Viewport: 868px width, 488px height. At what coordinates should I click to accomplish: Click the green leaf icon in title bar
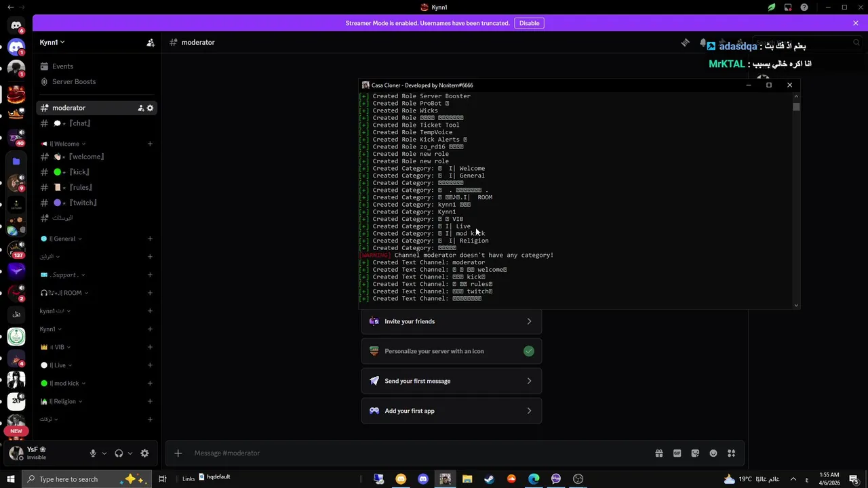[x=772, y=7]
